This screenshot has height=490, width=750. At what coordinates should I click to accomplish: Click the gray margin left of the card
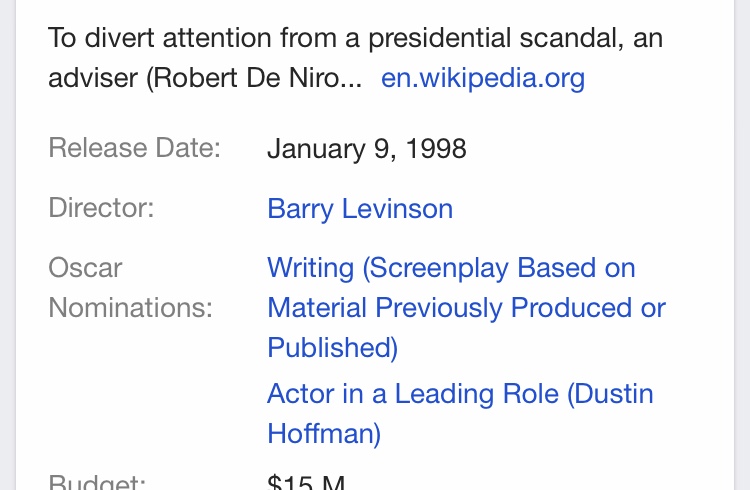pyautogui.click(x=8, y=245)
